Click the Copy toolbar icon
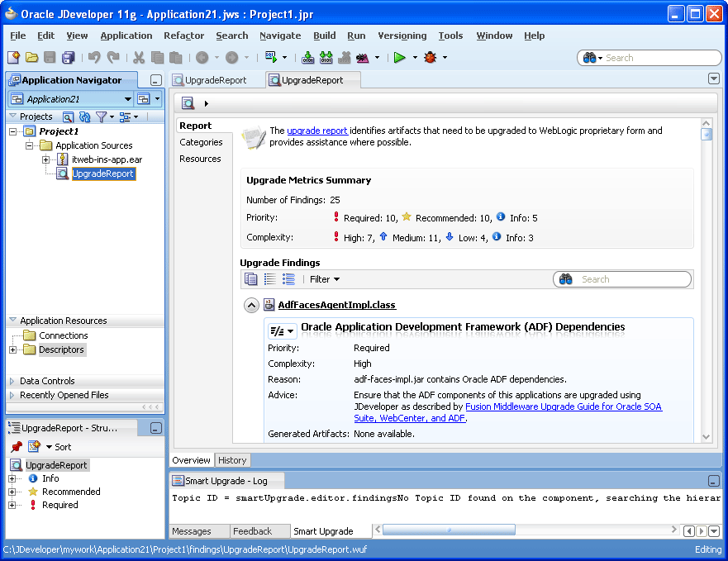728x561 pixels. (x=157, y=58)
